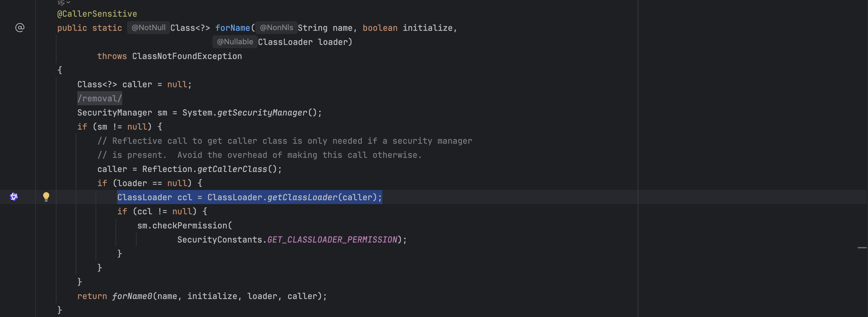Viewport: 868px width, 317px height.
Task: Click the @Nullable inlay hint
Action: pyautogui.click(x=235, y=42)
